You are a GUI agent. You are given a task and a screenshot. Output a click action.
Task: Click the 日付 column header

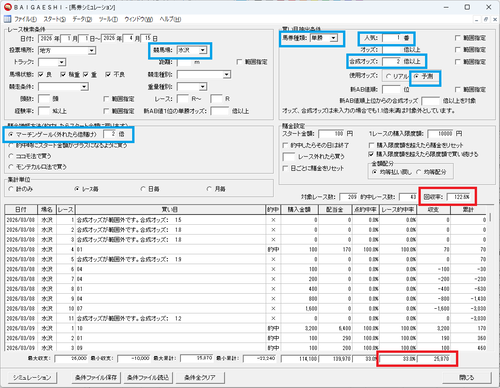pos(21,210)
